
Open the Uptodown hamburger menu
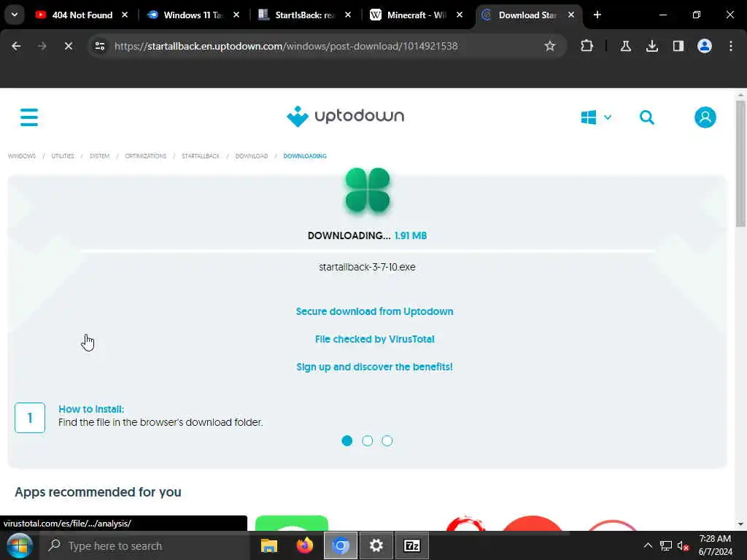coord(29,117)
